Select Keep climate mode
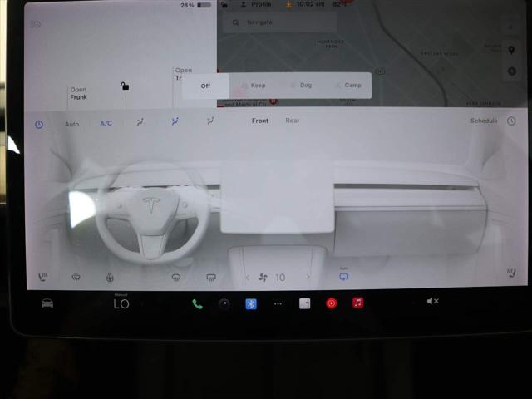The width and height of the screenshot is (532, 399). click(x=254, y=85)
